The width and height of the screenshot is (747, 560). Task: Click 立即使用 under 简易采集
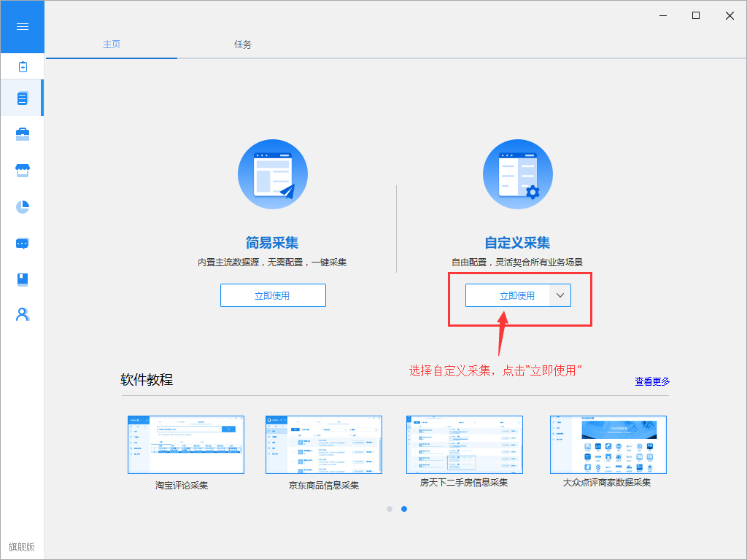[x=273, y=295]
